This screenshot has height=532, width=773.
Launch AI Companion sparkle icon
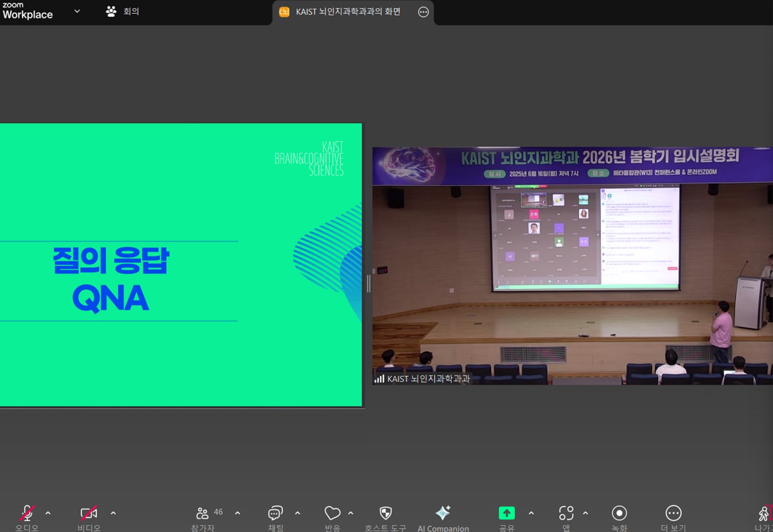pos(443,512)
